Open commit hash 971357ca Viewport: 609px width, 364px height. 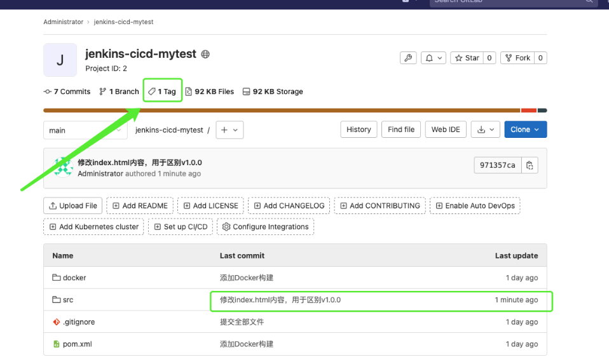(x=498, y=165)
